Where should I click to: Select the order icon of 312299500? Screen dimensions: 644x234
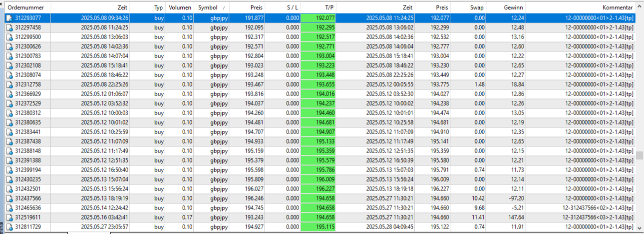click(9, 36)
